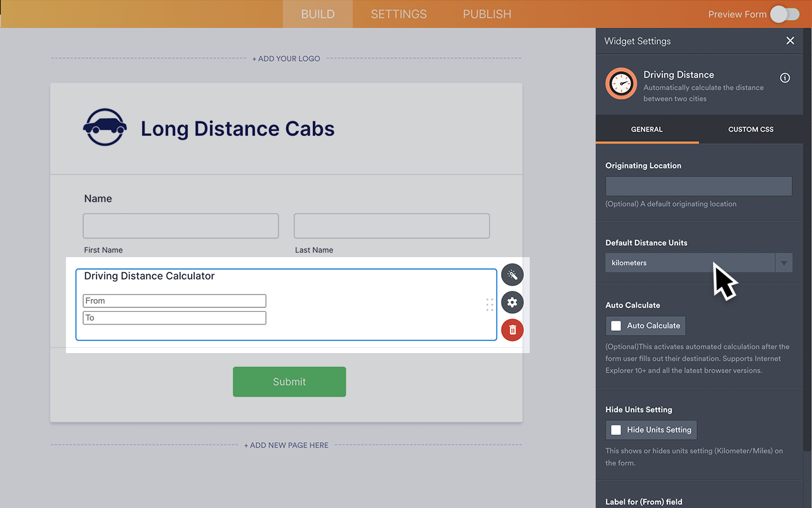Switch to the Custom CSS tab
This screenshot has width=812, height=508.
[750, 129]
